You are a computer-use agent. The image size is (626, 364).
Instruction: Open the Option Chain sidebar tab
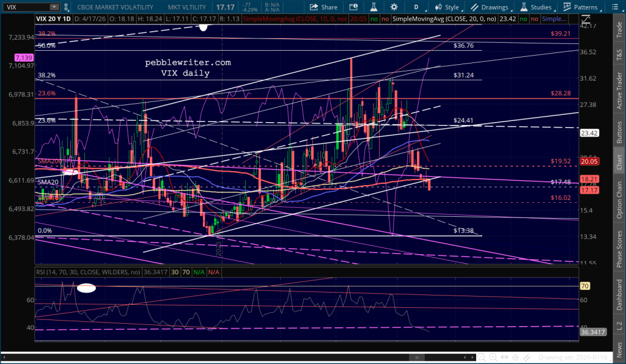(619, 200)
